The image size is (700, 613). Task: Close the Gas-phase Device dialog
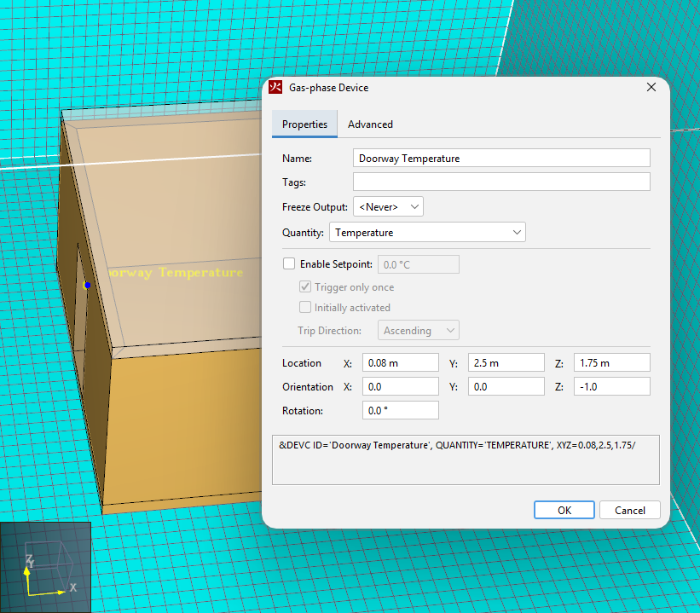(651, 87)
